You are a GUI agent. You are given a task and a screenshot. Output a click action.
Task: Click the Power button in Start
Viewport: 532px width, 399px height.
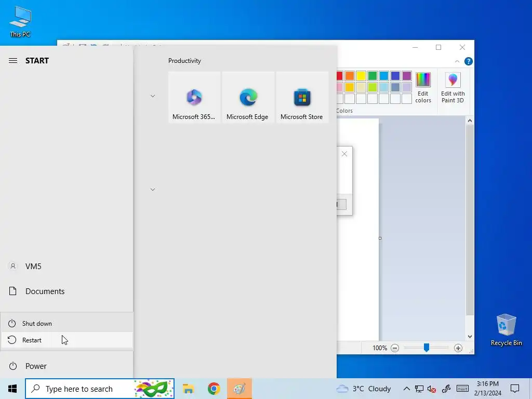(x=66, y=366)
